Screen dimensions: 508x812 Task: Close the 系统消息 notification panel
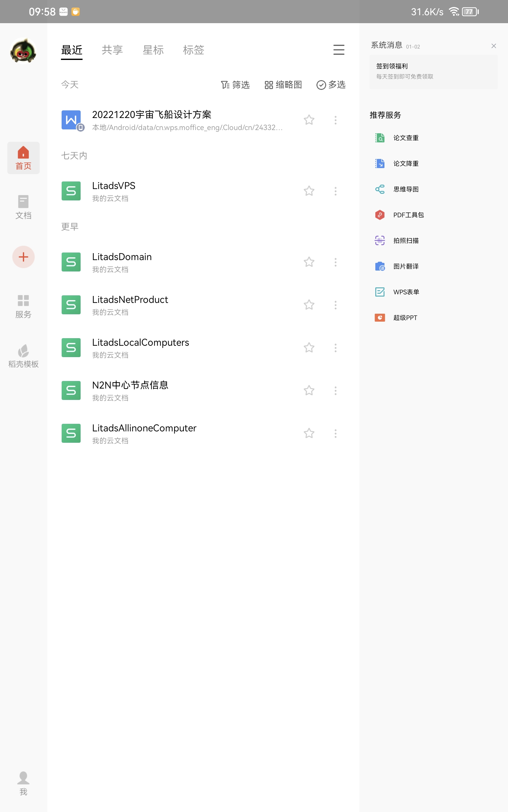point(493,46)
